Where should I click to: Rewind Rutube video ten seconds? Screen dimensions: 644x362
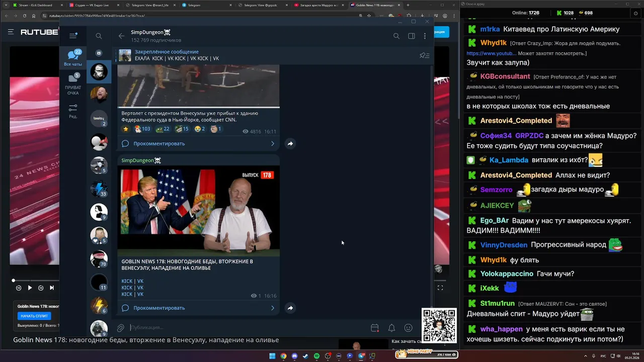point(19,288)
